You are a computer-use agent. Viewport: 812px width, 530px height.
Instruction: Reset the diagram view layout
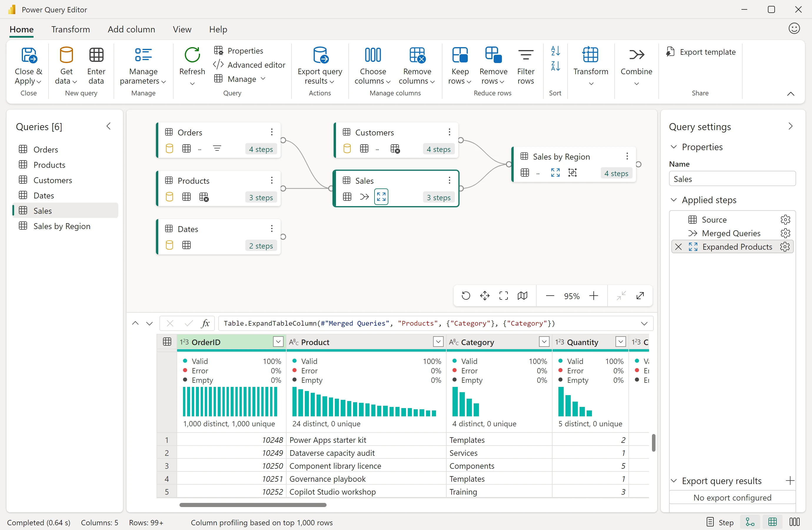(x=466, y=295)
